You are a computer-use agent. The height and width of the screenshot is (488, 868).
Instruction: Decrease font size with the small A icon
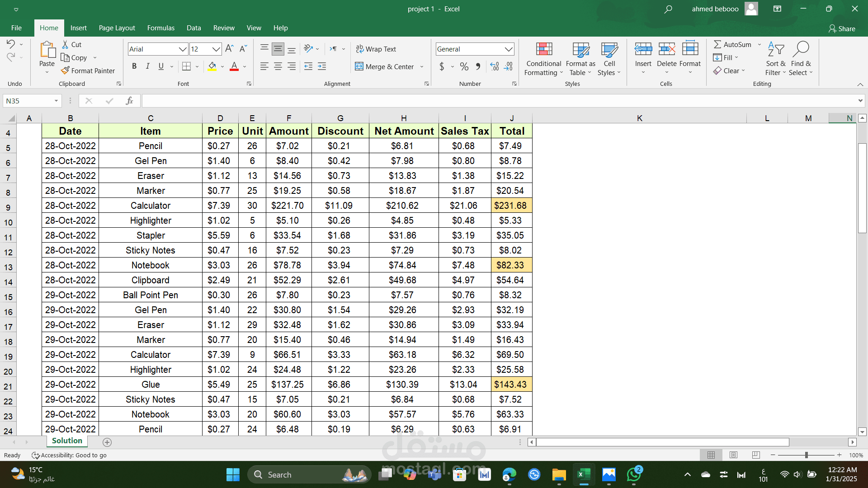click(243, 49)
